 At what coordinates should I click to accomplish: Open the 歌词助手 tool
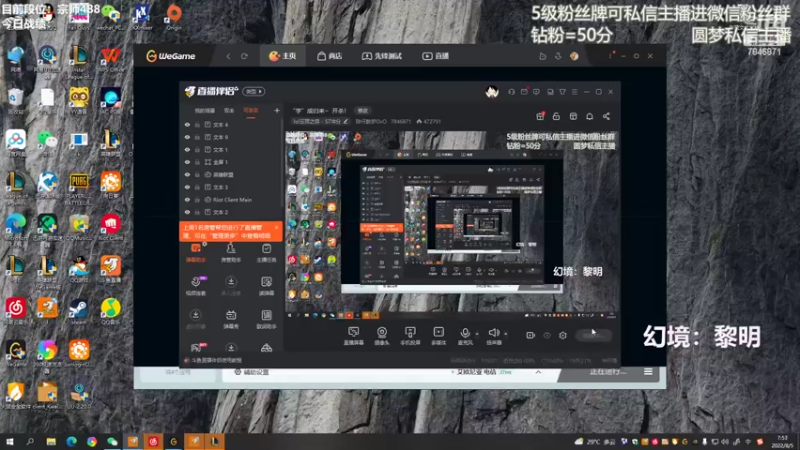(266, 319)
